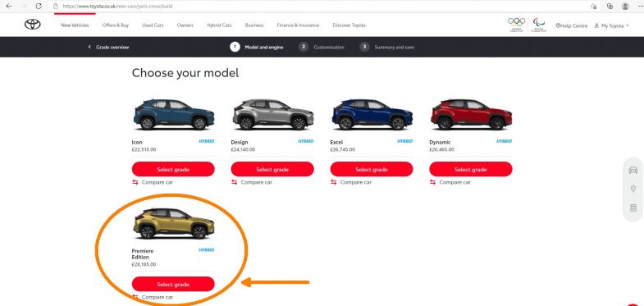Click the Icon price £22,515.00

(144, 149)
